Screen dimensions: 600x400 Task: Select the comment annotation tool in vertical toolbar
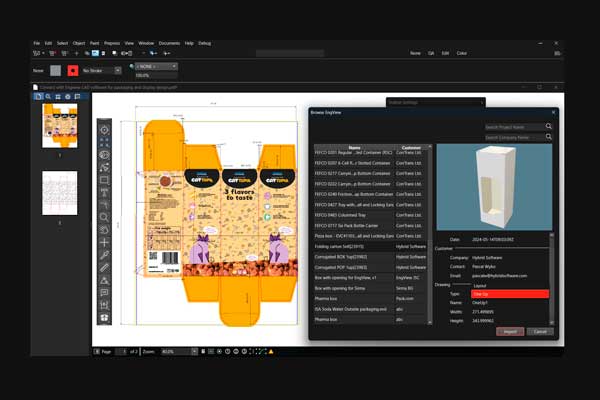coord(104,293)
